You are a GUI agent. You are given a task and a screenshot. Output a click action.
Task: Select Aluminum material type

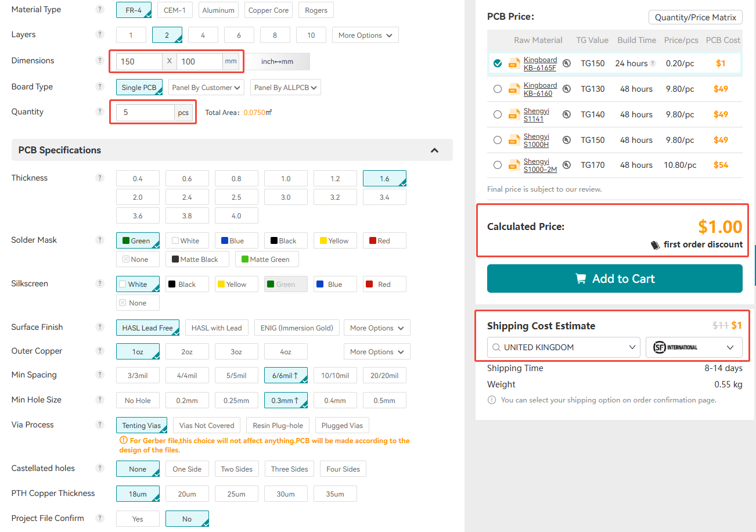click(219, 10)
